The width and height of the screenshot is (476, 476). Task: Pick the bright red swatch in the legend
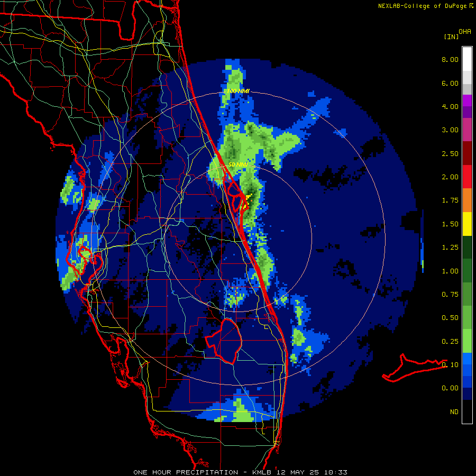467,177
